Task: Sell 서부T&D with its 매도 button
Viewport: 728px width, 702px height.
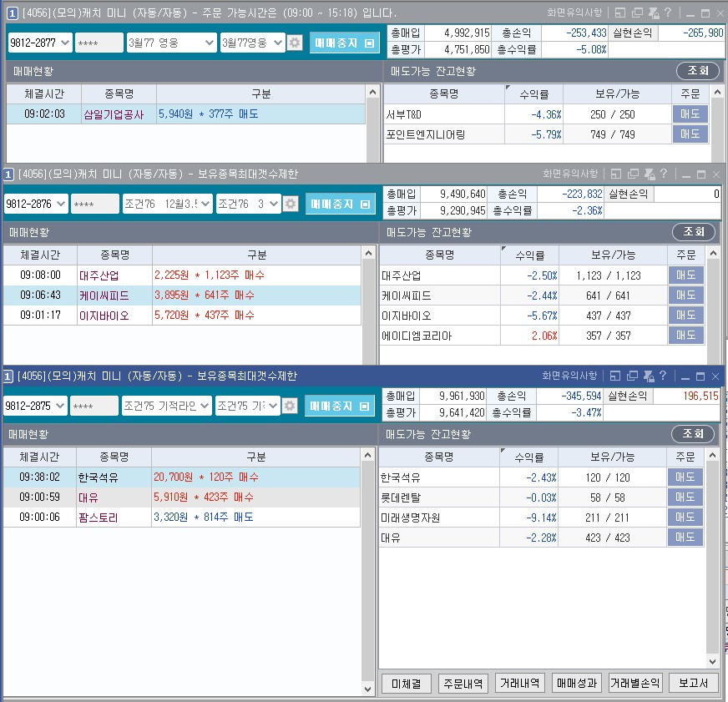Action: click(690, 114)
